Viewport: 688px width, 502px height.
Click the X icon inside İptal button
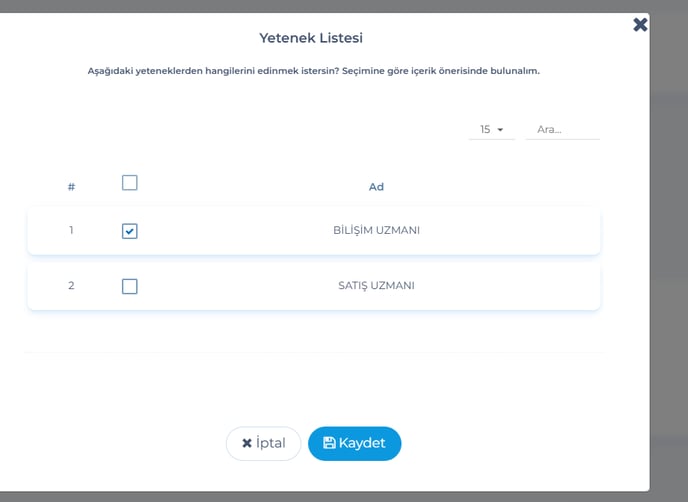[x=247, y=443]
